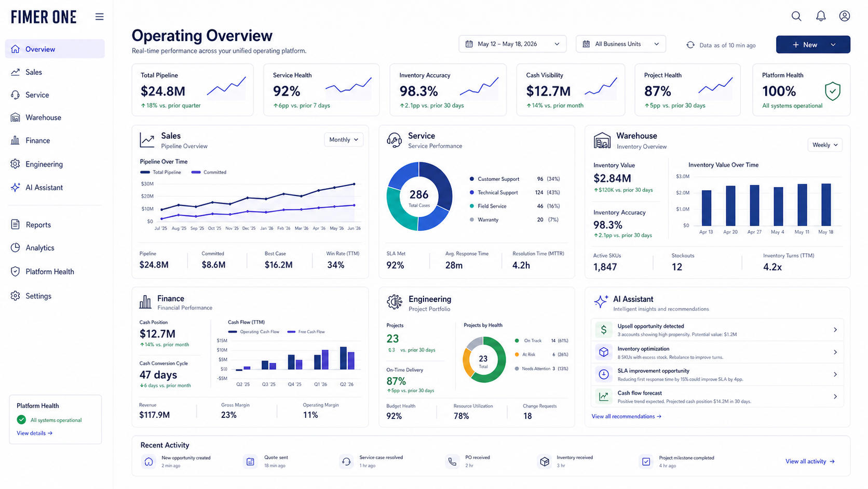Open Analytics in the sidebar
The image size is (868, 489).
coord(55,248)
